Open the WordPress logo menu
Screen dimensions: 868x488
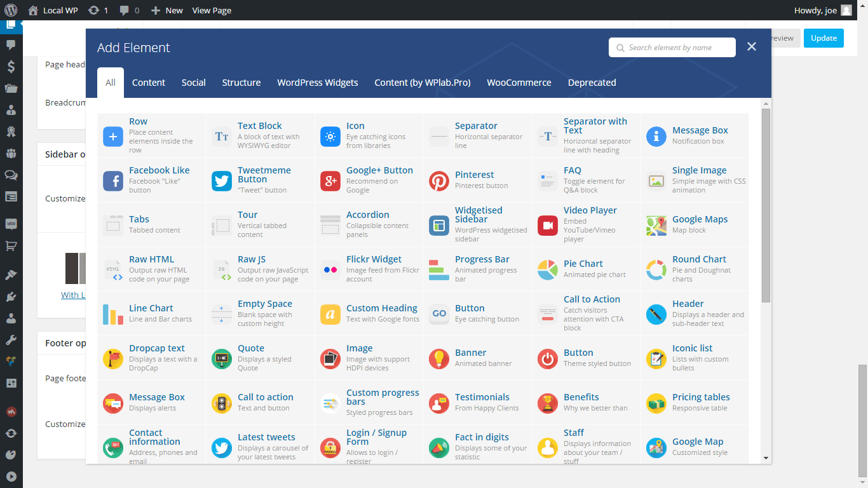pyautogui.click(x=11, y=10)
